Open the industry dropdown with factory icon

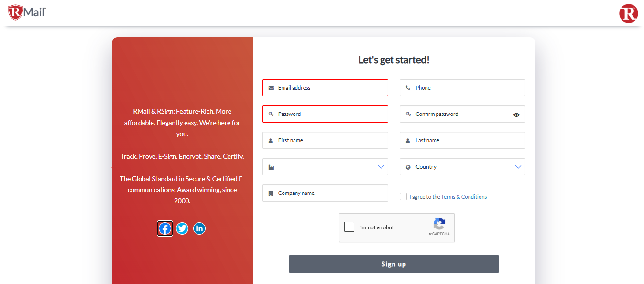pyautogui.click(x=325, y=167)
